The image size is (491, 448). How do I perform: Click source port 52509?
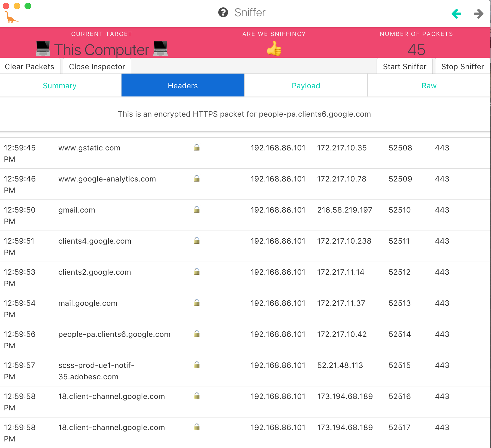click(400, 179)
